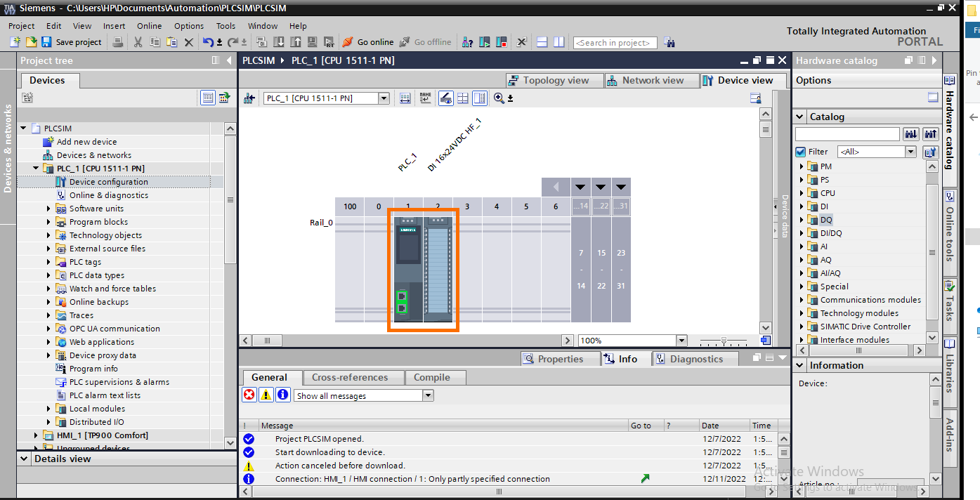The height and width of the screenshot is (500, 980).
Task: Enable the grid display in Device view
Action: pyautogui.click(x=462, y=98)
